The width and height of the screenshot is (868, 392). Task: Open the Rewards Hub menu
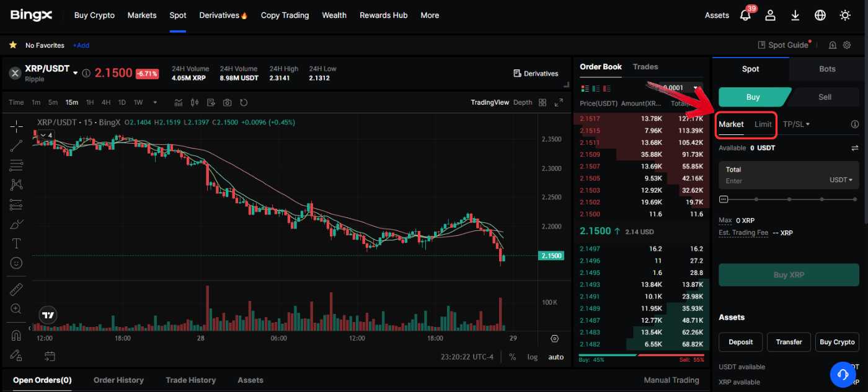point(384,15)
